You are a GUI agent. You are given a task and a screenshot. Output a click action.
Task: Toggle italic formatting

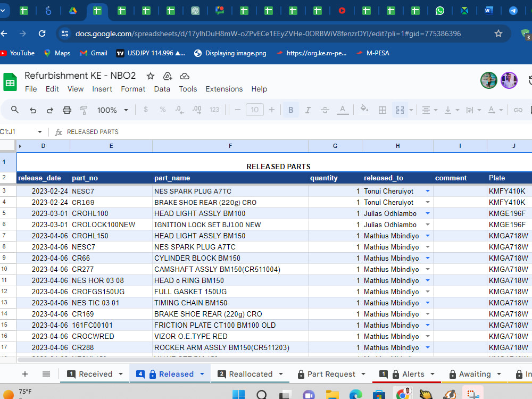pyautogui.click(x=307, y=110)
